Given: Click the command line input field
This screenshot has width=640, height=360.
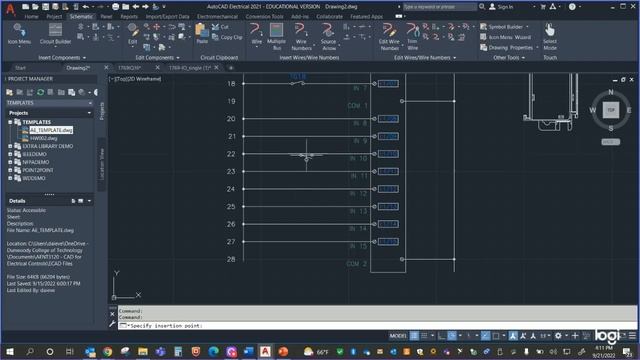Looking at the screenshot, I should (378, 326).
